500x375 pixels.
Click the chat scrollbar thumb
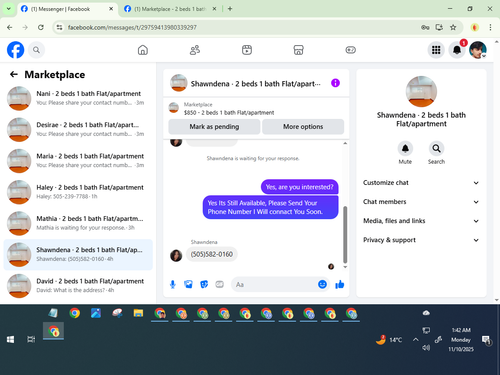click(x=345, y=235)
